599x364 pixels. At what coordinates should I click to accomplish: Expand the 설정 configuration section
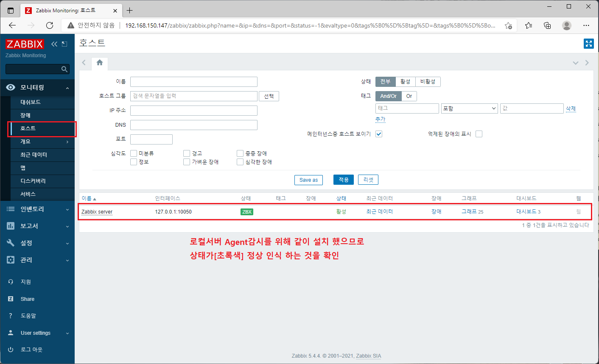tap(37, 243)
